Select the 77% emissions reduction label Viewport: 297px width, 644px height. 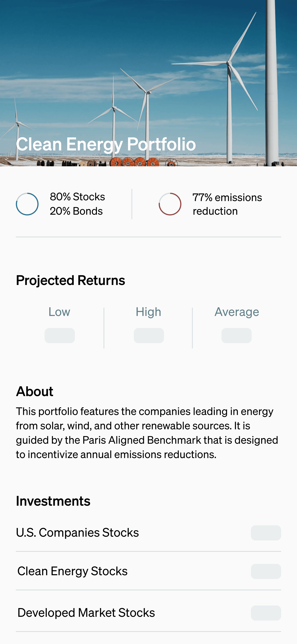(227, 204)
